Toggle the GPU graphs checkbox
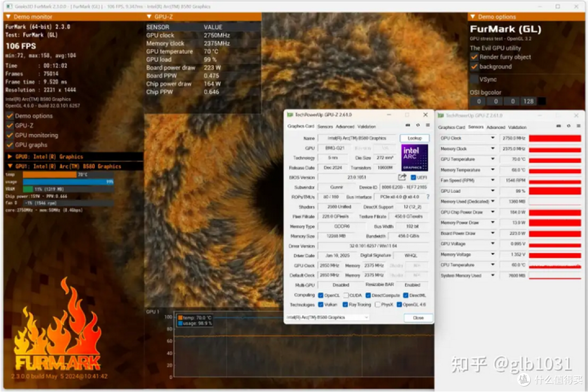 tap(10, 145)
